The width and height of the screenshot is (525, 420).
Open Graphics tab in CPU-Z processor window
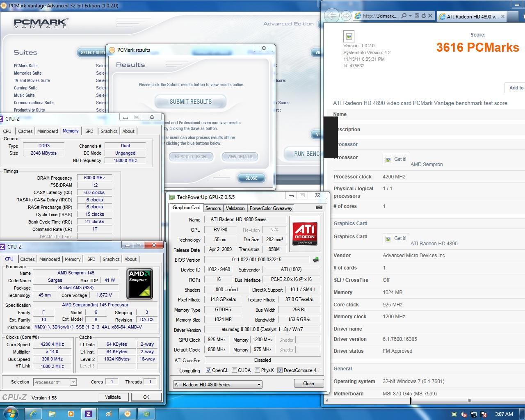click(111, 259)
